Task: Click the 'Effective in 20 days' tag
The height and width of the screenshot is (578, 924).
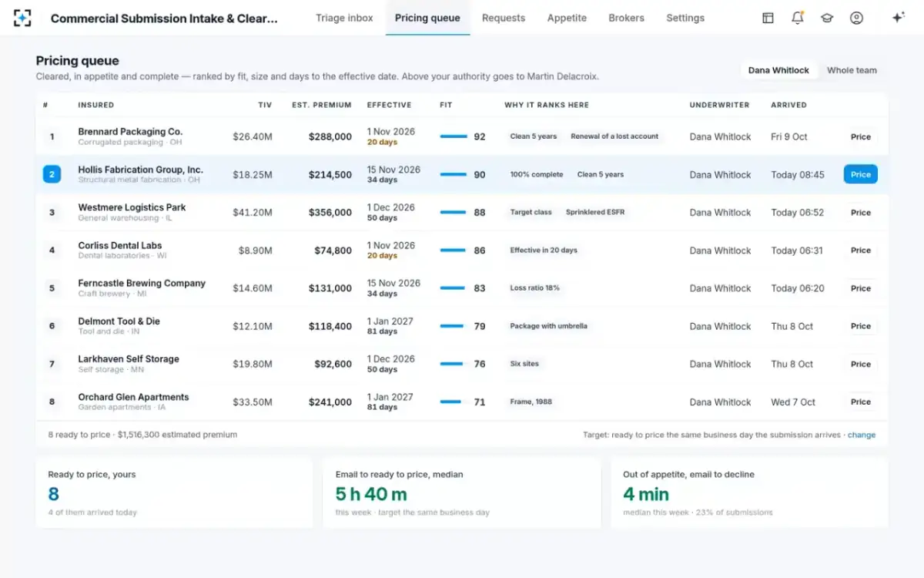Action: point(544,250)
